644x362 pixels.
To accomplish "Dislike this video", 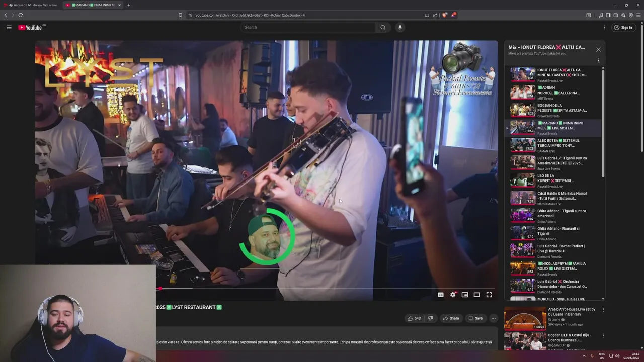I will (430, 318).
